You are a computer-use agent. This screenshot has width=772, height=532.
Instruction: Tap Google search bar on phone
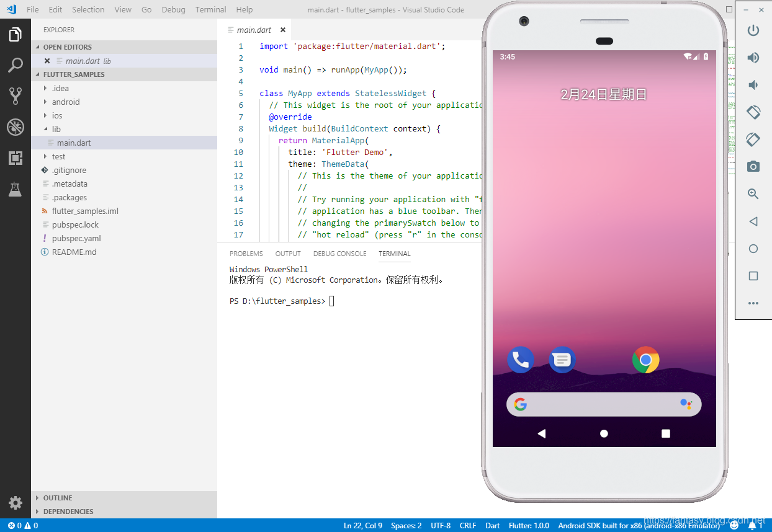[604, 404]
